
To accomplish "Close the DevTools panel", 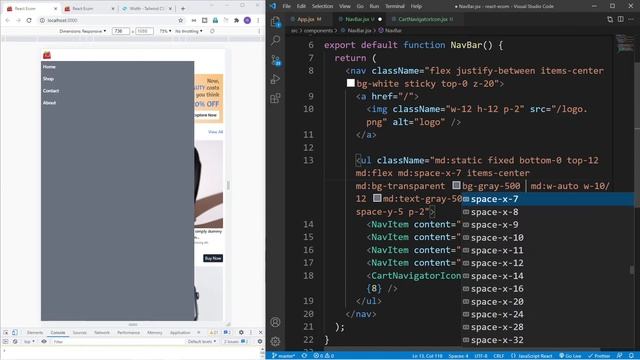I will click(x=260, y=332).
